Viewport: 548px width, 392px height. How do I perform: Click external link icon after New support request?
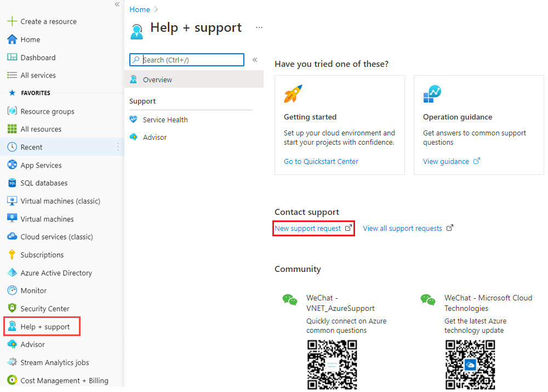pyautogui.click(x=348, y=228)
